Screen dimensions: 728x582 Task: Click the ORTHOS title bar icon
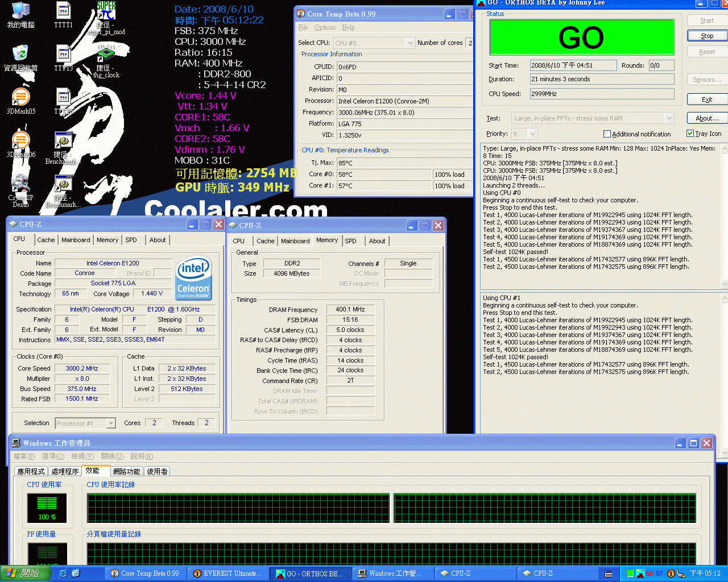point(481,3)
